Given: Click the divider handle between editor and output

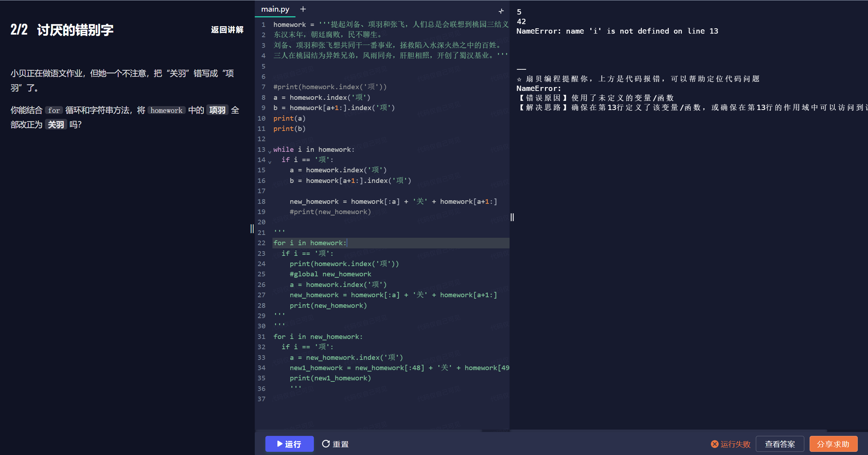Looking at the screenshot, I should 512,217.
